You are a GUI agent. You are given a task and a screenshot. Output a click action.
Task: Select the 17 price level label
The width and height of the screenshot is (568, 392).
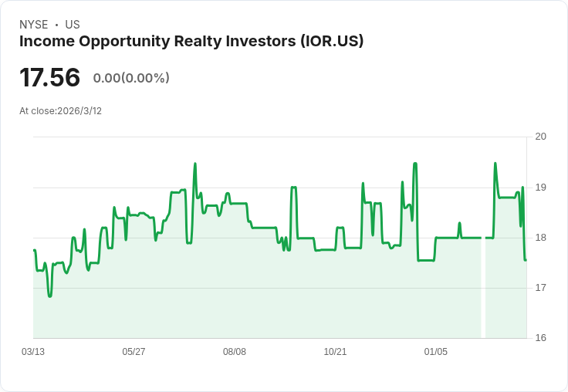(x=541, y=288)
